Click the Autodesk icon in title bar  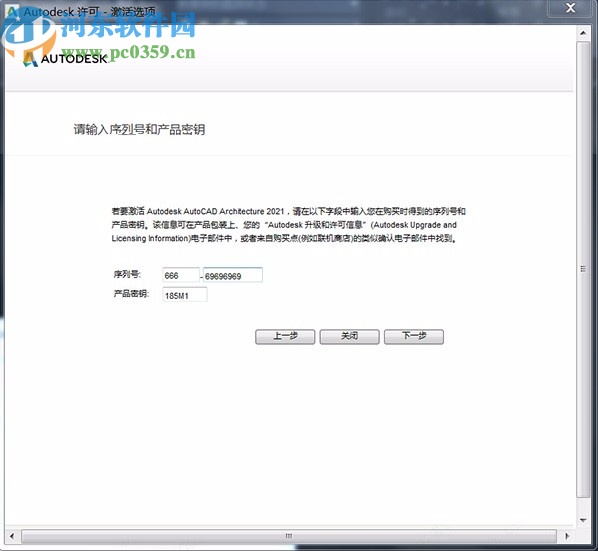coord(13,11)
